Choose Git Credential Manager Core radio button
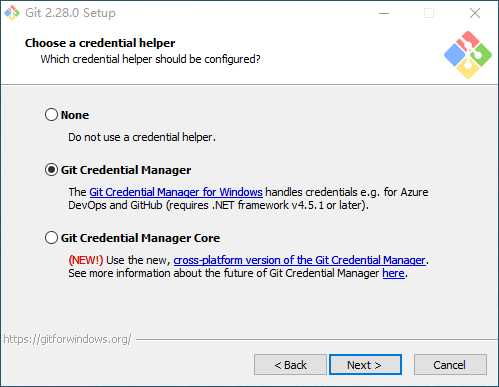The width and height of the screenshot is (499, 387). [x=51, y=238]
